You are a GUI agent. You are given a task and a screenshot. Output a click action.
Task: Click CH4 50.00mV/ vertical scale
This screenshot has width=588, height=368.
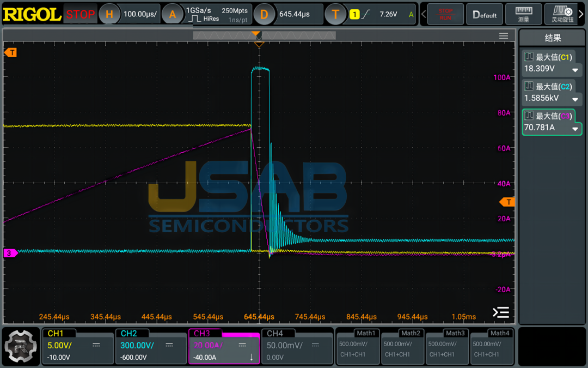(284, 345)
